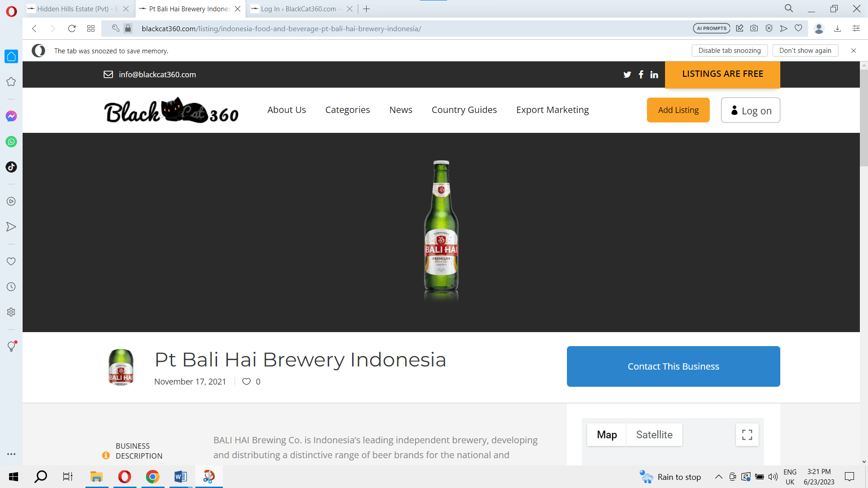Add page to bookmarks heart icon

[x=798, y=28]
